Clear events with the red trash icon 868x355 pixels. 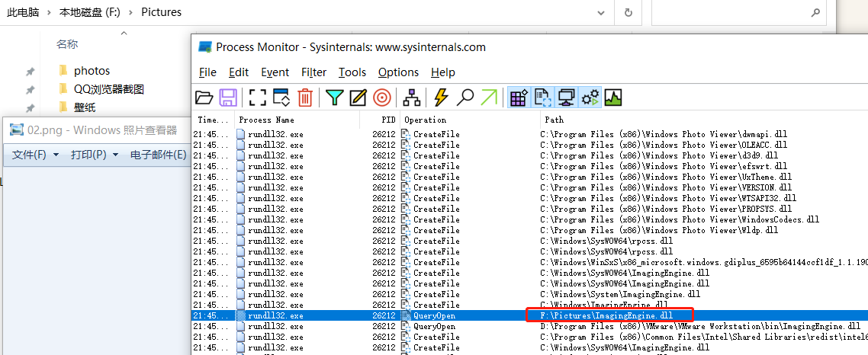[x=305, y=98]
